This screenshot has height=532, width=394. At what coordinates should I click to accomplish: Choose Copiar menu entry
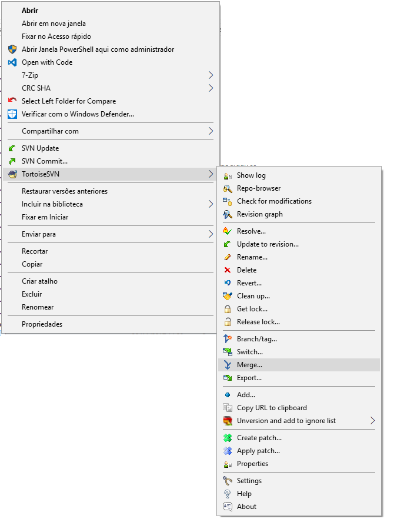pyautogui.click(x=111, y=264)
